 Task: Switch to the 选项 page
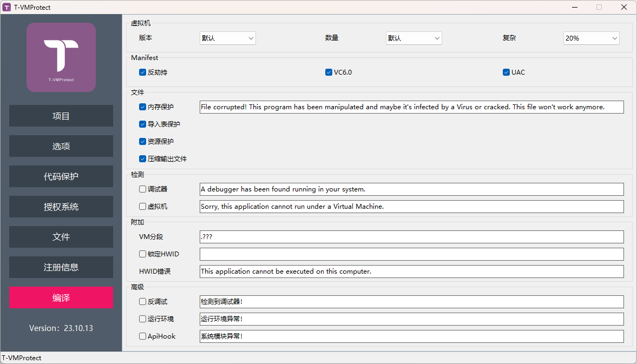(x=61, y=147)
